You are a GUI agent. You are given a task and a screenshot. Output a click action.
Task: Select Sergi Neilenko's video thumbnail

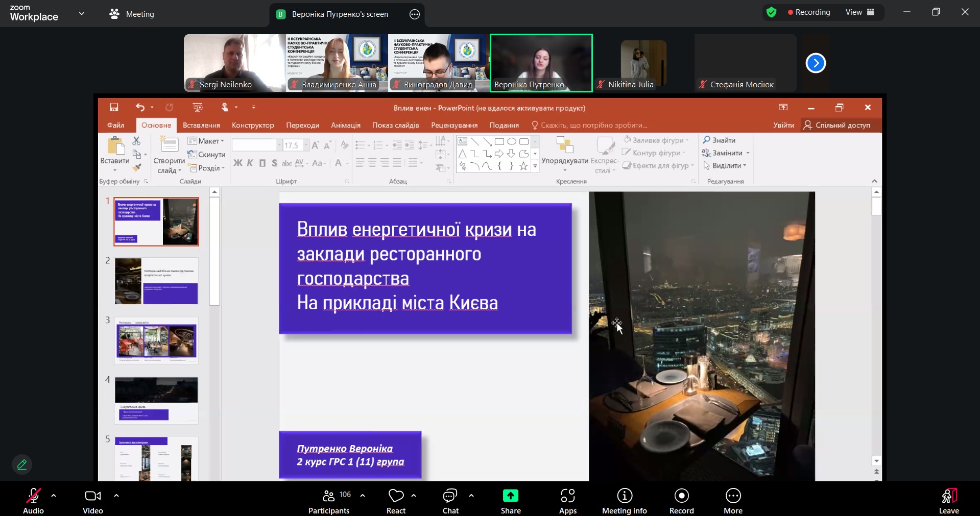click(234, 63)
